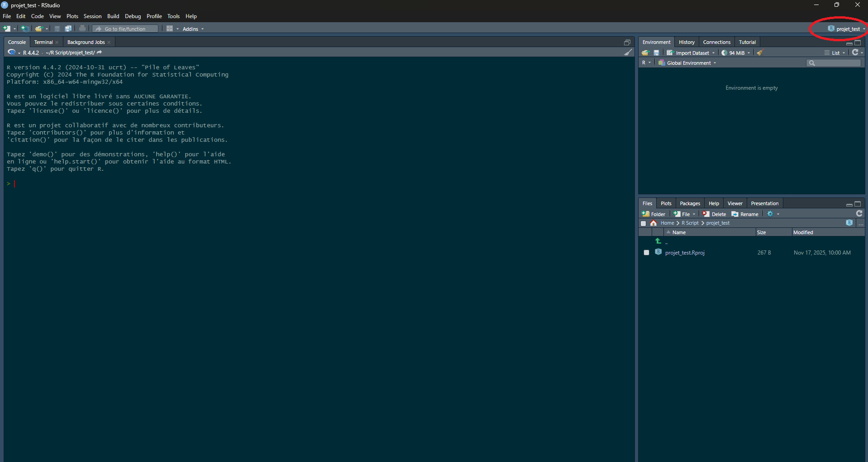The height and width of the screenshot is (462, 868).
Task: Click the Create a Project icon
Action: point(25,29)
